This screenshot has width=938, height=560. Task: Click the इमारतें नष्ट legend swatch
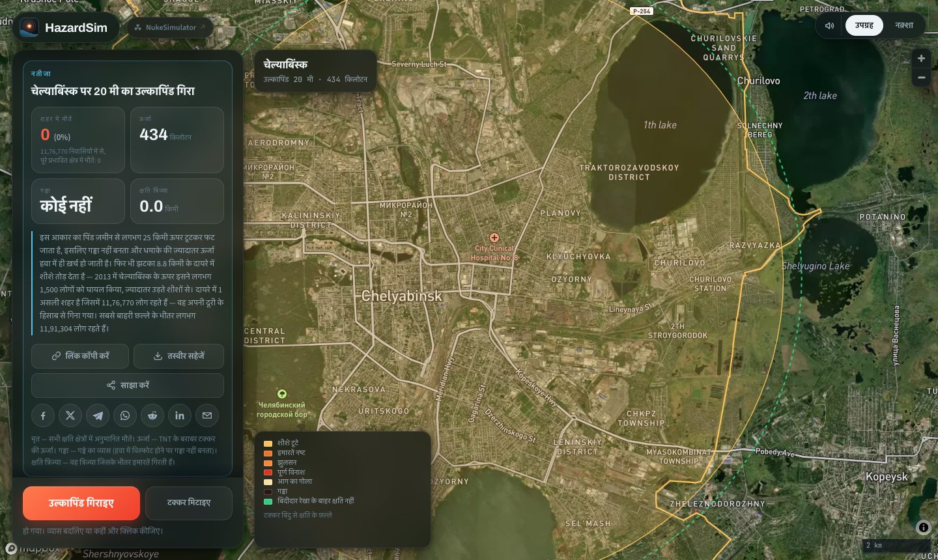point(268,453)
